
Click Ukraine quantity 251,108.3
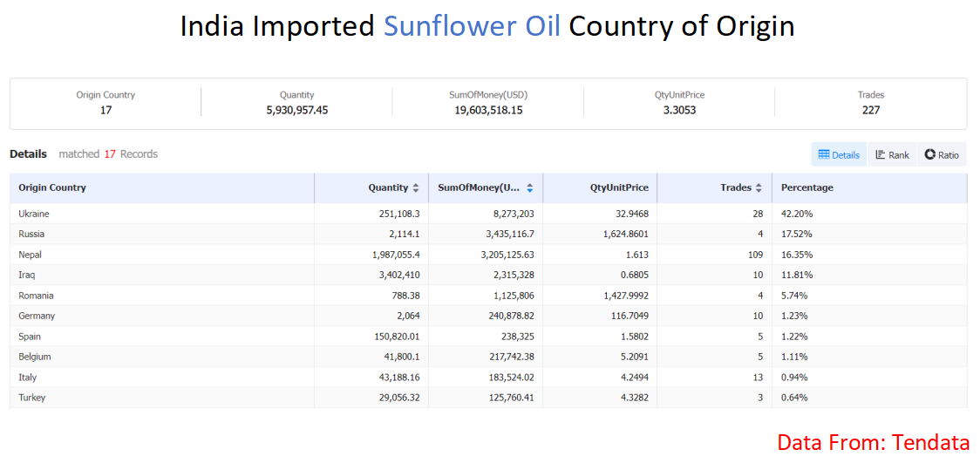coord(399,214)
